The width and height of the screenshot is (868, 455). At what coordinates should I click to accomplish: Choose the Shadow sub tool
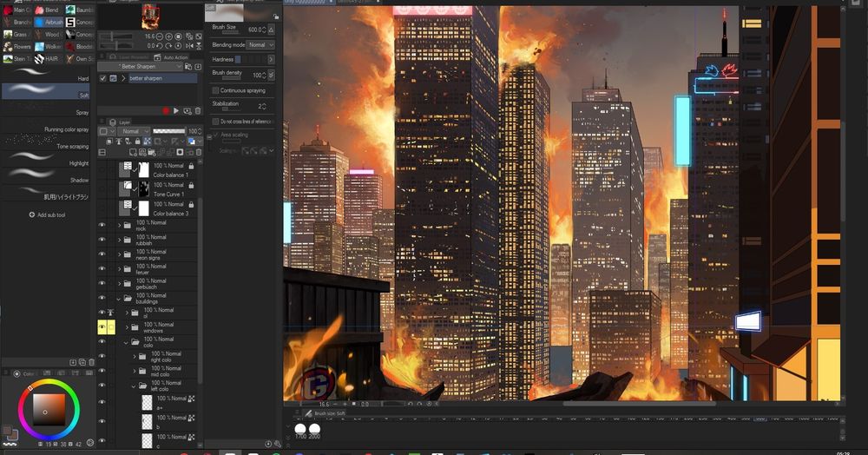45,176
